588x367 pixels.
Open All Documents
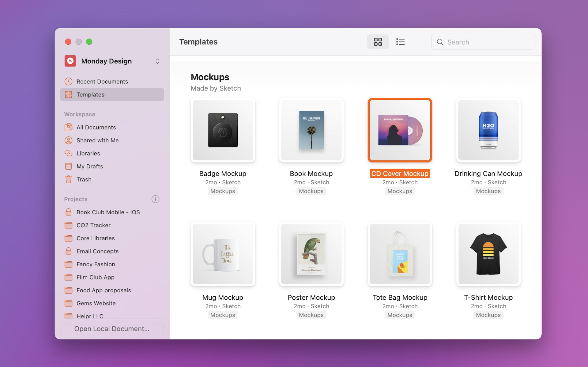(96, 127)
